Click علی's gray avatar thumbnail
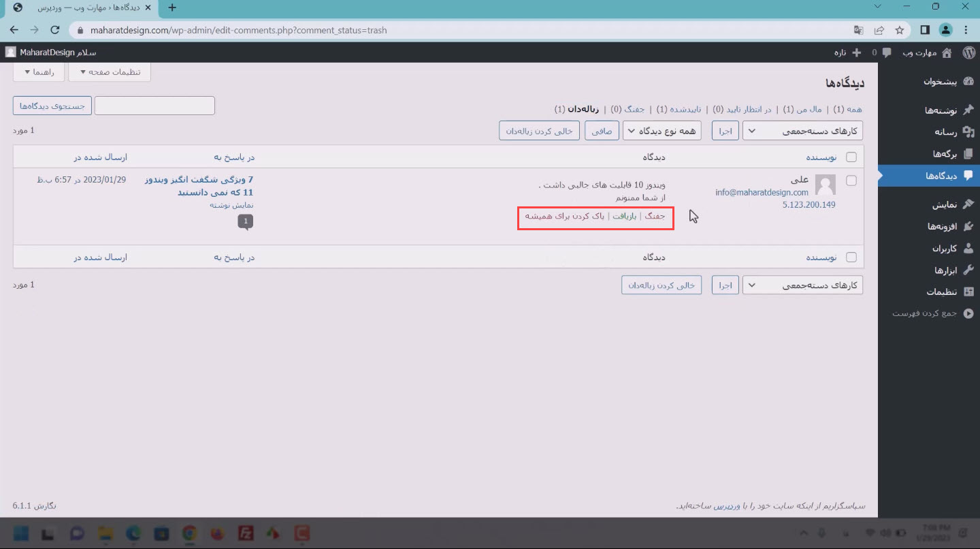Image resolution: width=980 pixels, height=549 pixels. (x=826, y=185)
